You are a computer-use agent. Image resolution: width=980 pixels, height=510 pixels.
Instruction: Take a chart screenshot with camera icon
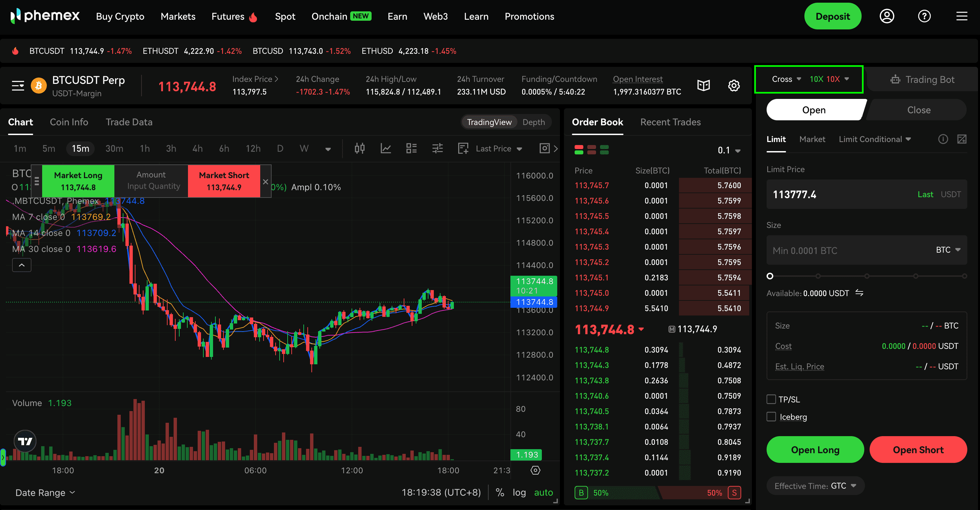coord(545,148)
